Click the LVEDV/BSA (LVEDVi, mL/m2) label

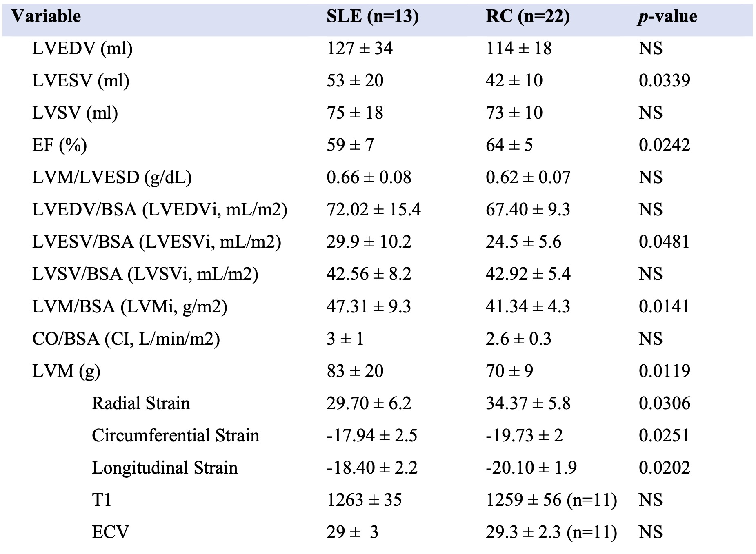pyautogui.click(x=160, y=210)
